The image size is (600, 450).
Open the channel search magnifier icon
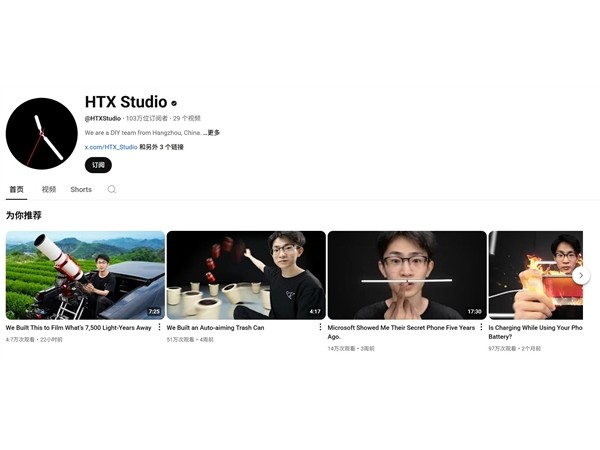pyautogui.click(x=112, y=189)
